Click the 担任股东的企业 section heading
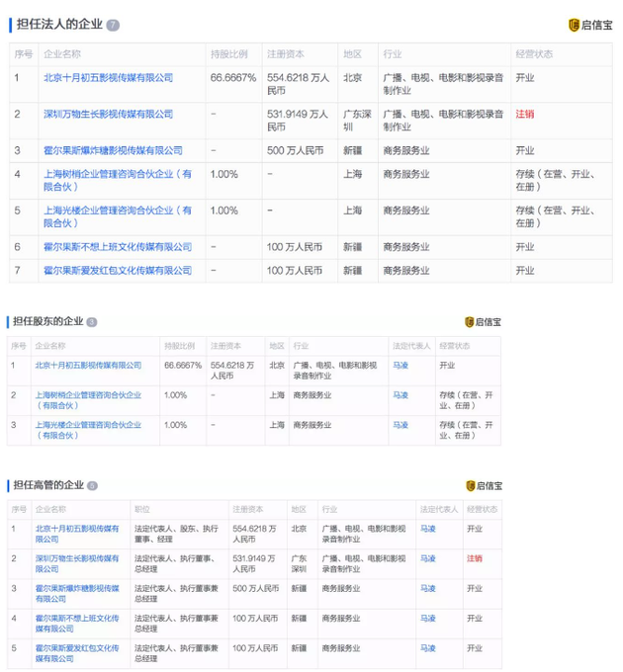Screen dimensions: 623x672 [48, 321]
